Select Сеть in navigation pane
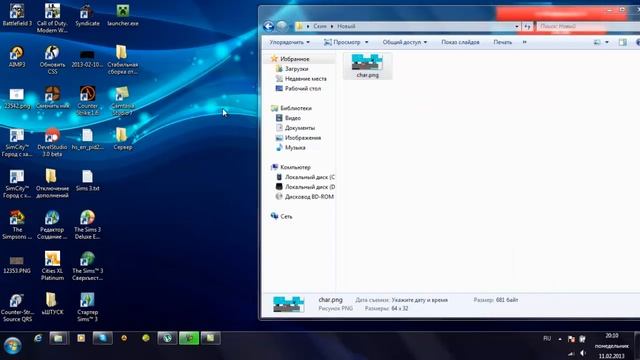 click(x=286, y=216)
